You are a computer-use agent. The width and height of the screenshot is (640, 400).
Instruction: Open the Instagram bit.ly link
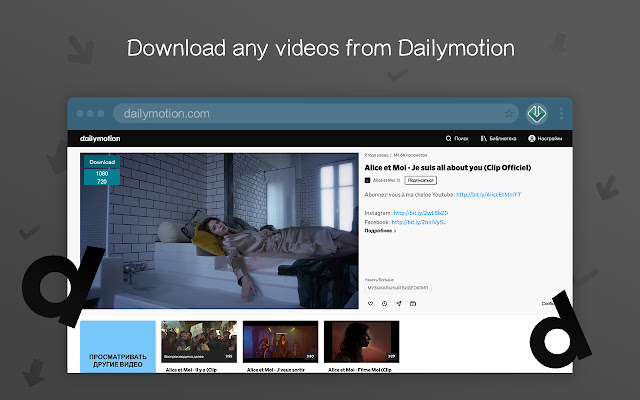point(421,213)
